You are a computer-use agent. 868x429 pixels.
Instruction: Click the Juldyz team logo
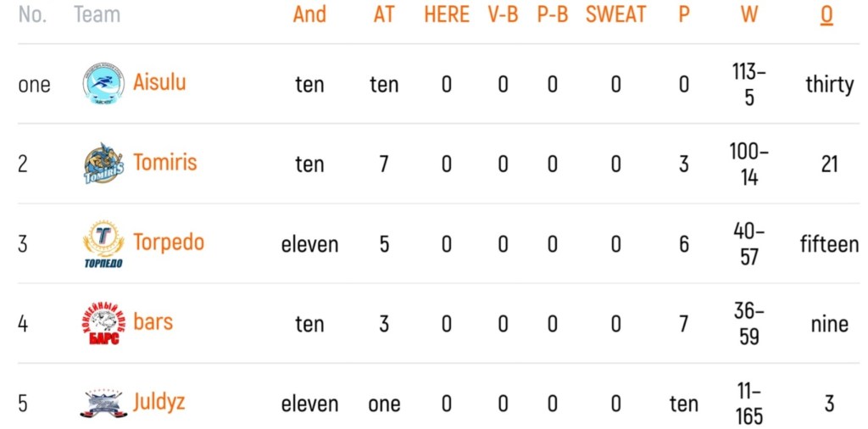click(103, 404)
